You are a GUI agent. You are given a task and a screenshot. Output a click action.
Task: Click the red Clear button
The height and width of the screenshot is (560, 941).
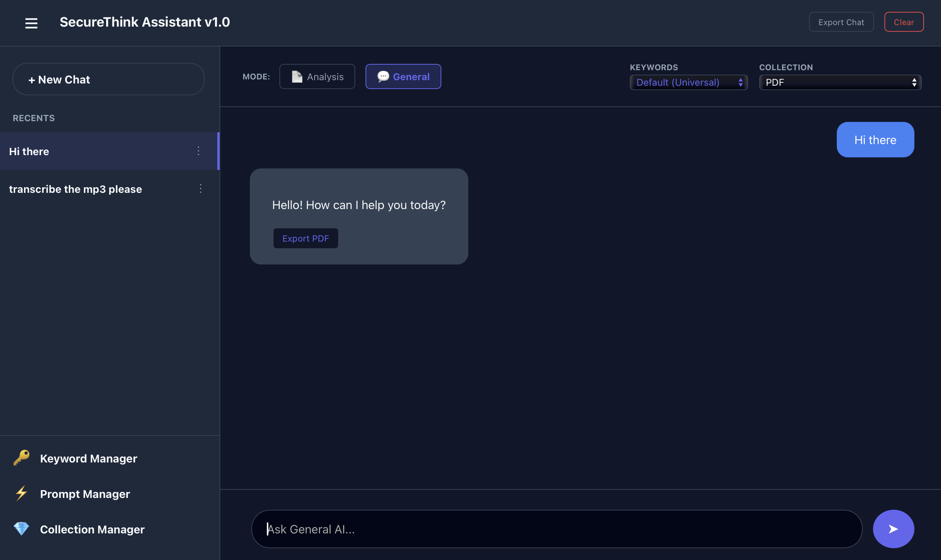pyautogui.click(x=904, y=22)
